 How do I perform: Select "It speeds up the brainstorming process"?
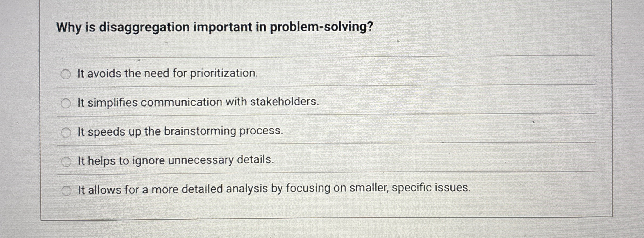click(66, 131)
